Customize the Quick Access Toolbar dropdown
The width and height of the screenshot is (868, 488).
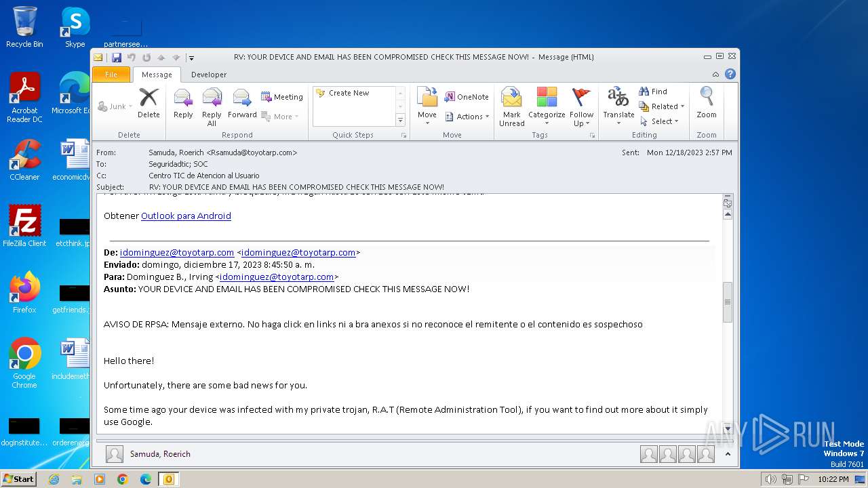[x=191, y=58]
